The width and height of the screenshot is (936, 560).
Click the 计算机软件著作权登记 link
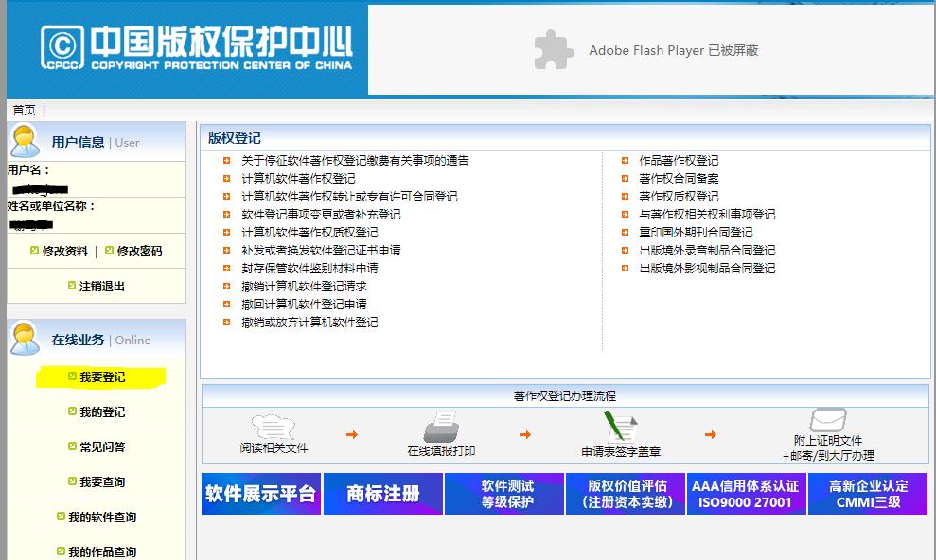(x=298, y=178)
